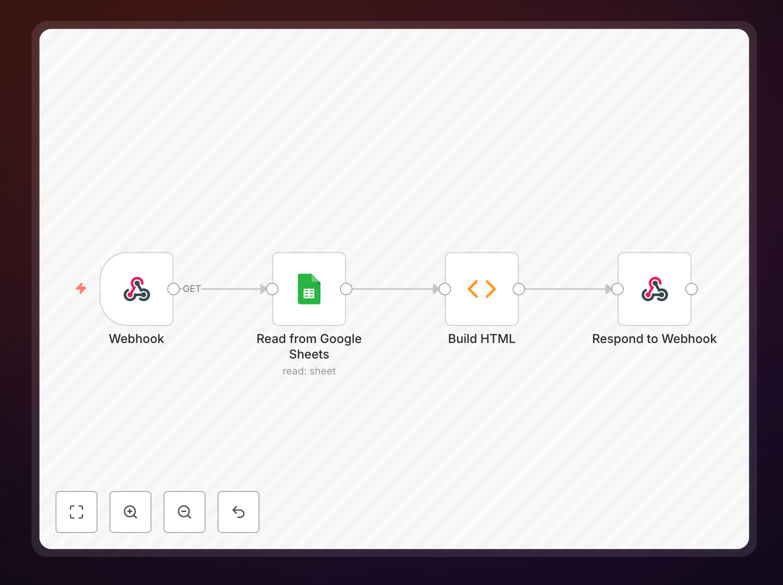The image size is (783, 585).
Task: Click the 'GET' connection label
Action: (191, 289)
